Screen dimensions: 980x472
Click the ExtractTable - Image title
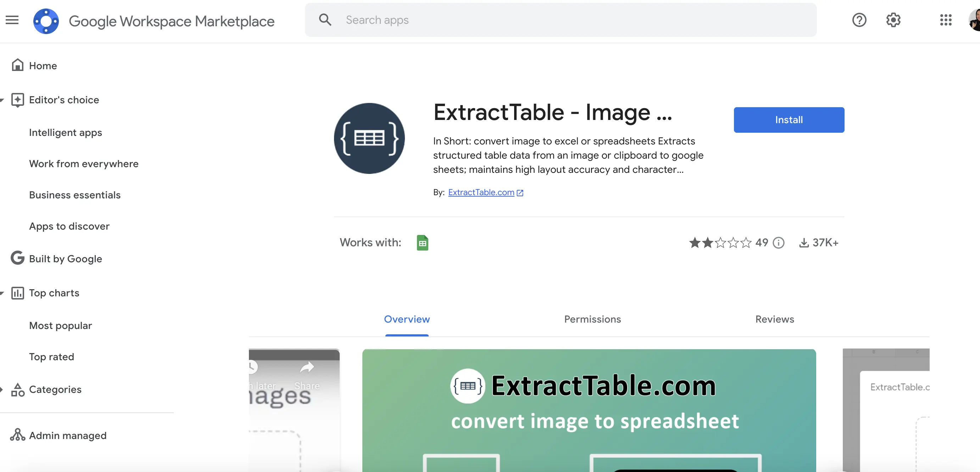tap(553, 112)
